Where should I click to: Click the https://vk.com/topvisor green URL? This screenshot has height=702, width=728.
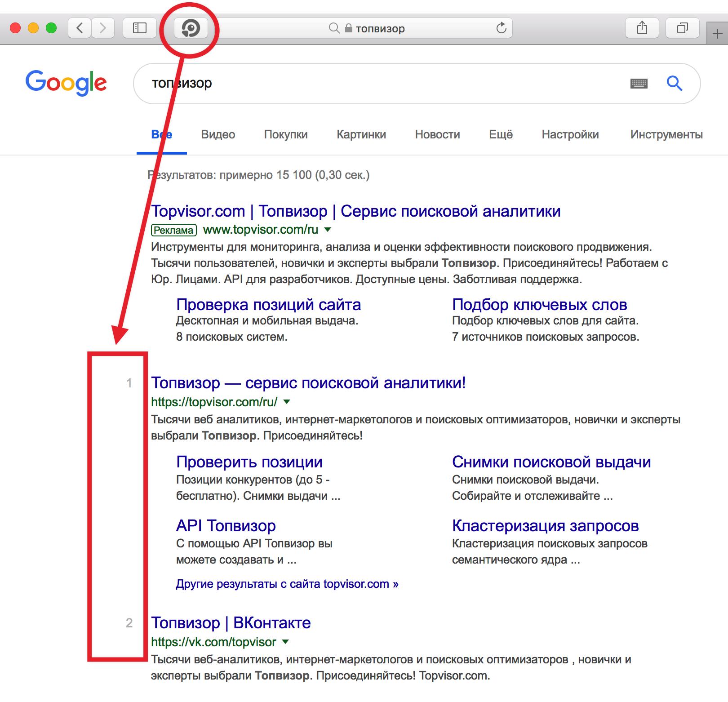click(x=213, y=642)
